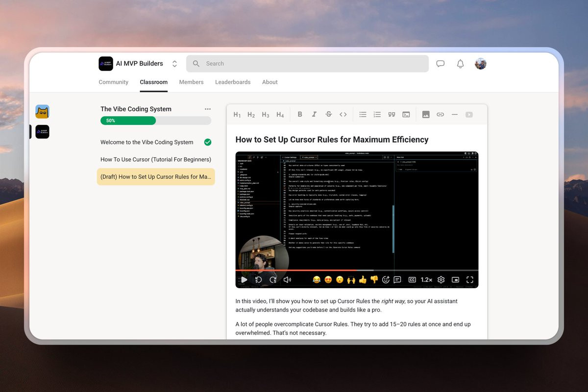Image resolution: width=588 pixels, height=392 pixels.
Task: Open user profile avatar menu
Action: tap(481, 64)
